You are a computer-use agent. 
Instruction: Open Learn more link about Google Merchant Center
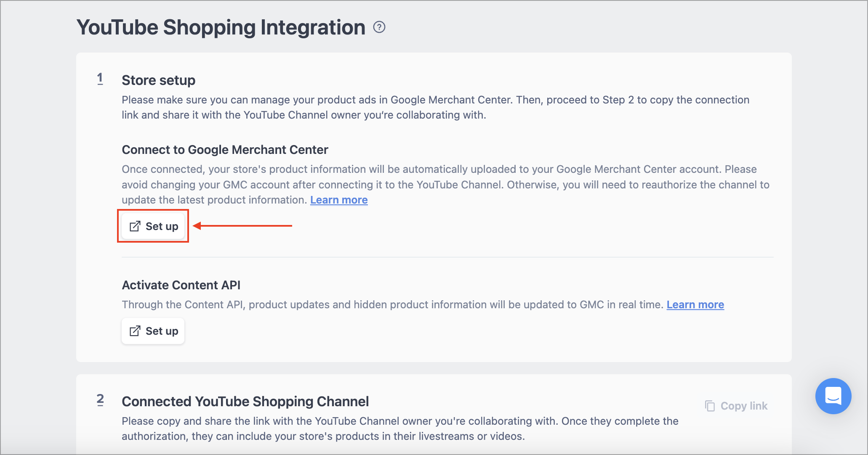point(339,200)
